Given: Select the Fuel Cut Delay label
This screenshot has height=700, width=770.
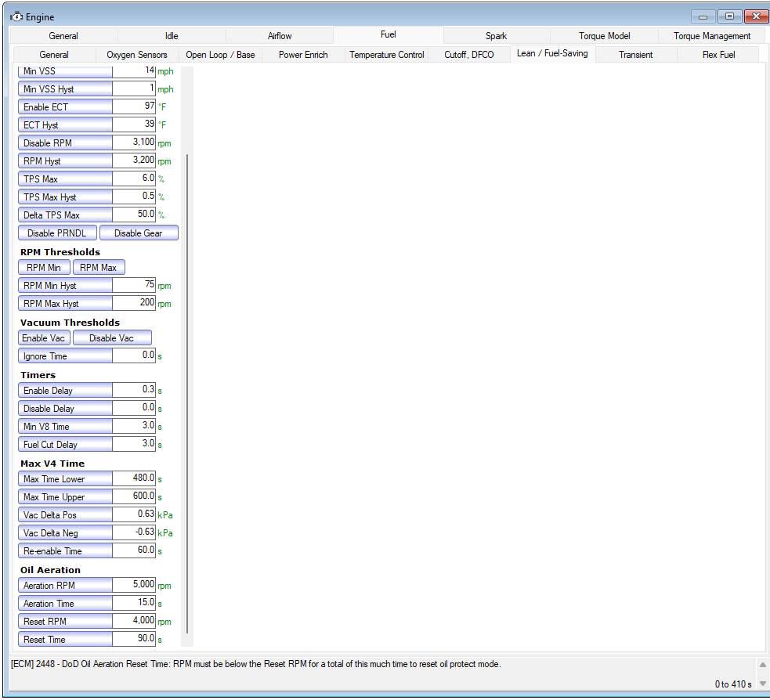Looking at the screenshot, I should pos(65,444).
